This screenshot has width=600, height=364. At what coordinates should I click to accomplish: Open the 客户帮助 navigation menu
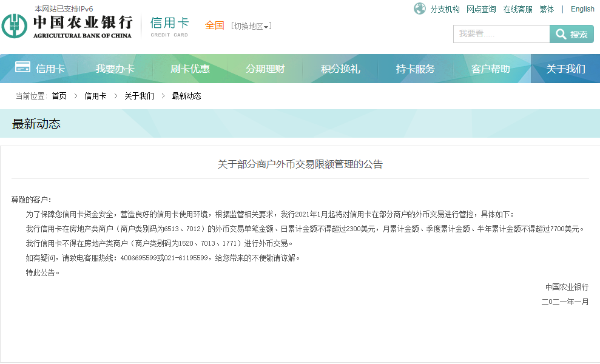click(491, 69)
